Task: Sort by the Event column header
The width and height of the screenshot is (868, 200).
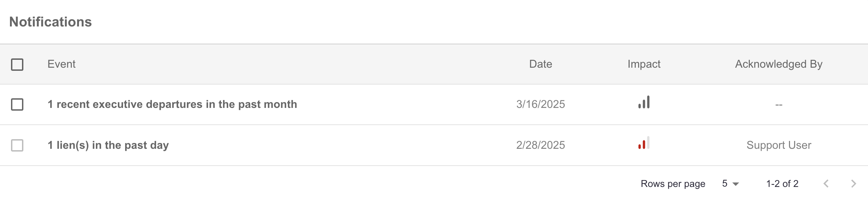Action: point(62,64)
